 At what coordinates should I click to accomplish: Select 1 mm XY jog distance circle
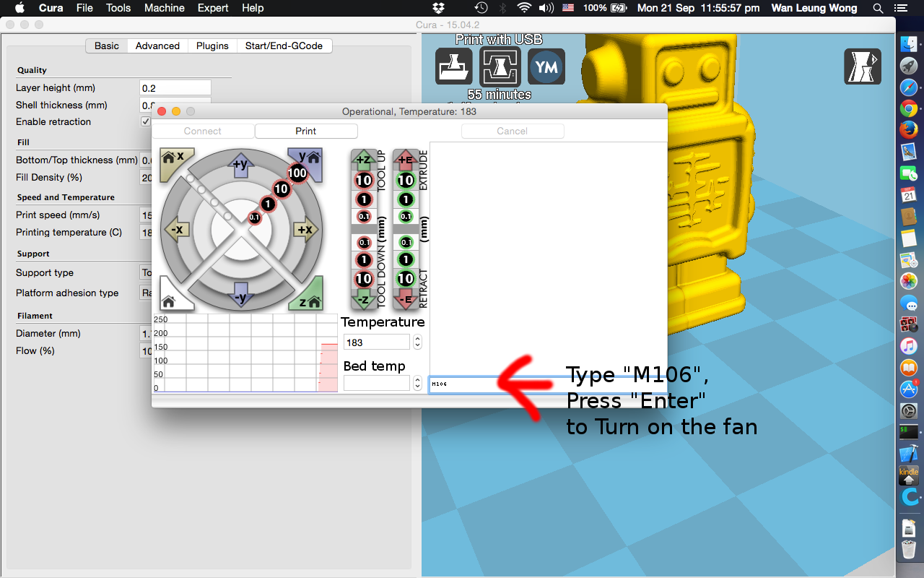click(268, 204)
